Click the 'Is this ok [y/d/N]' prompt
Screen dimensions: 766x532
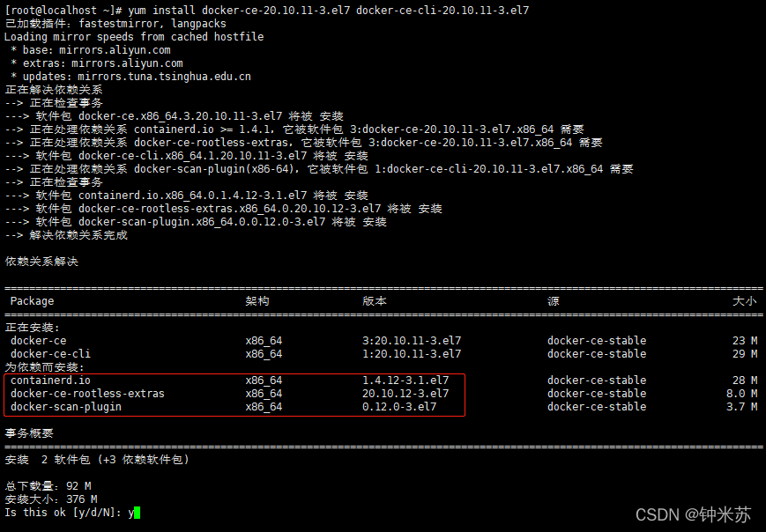[x=63, y=513]
